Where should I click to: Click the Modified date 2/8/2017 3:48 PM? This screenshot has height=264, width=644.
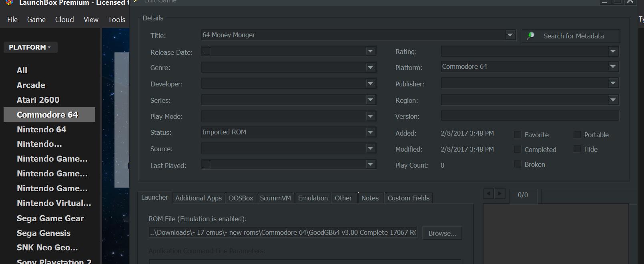pos(467,149)
